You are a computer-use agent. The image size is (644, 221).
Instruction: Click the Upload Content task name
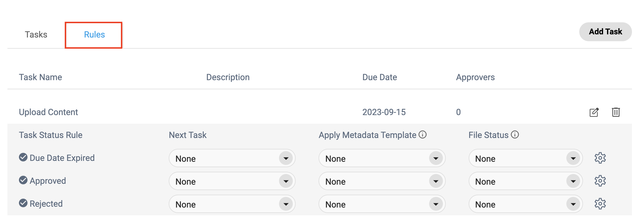(48, 112)
